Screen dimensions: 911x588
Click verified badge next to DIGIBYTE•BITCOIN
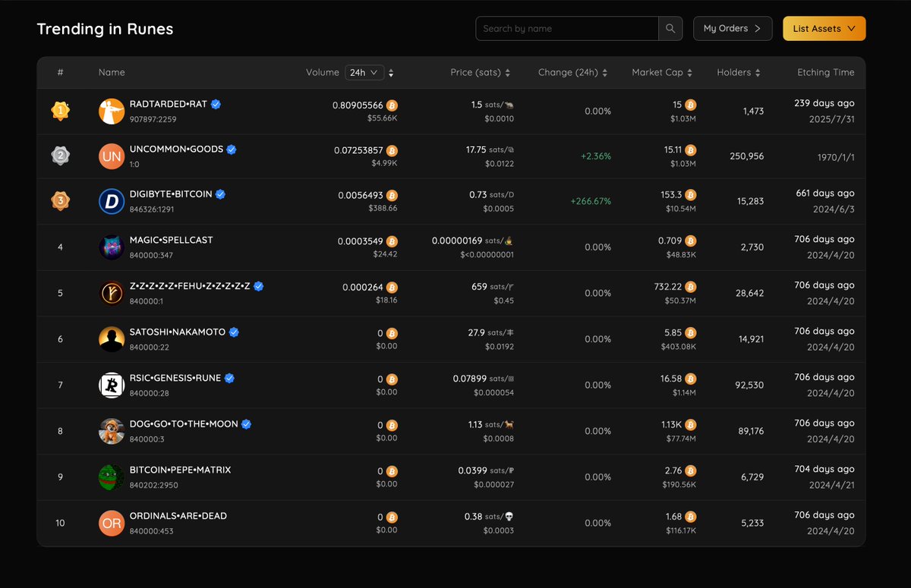point(220,194)
